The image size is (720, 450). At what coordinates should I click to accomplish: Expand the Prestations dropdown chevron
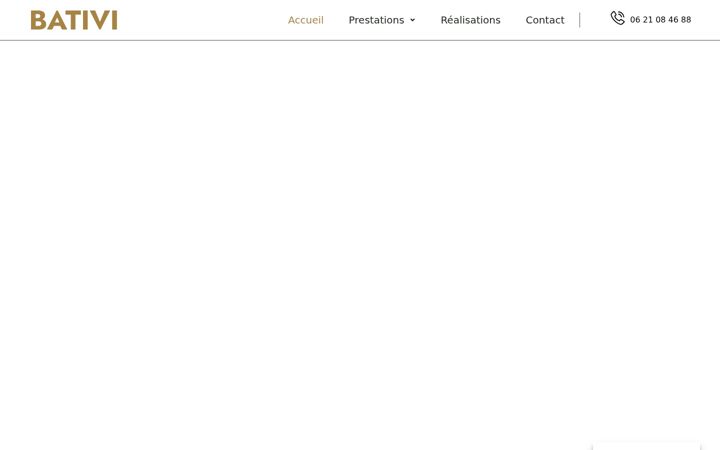coord(412,20)
